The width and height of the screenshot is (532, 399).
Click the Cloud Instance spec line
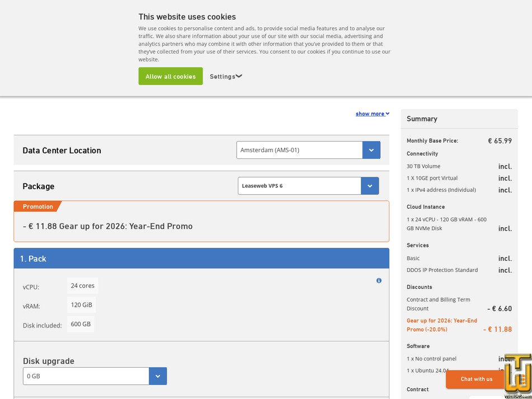click(446, 224)
